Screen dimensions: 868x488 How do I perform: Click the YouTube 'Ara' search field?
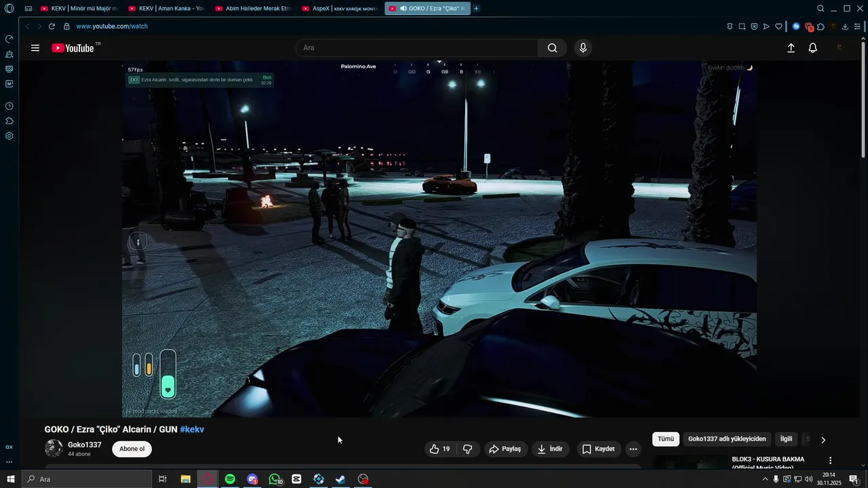point(417,48)
